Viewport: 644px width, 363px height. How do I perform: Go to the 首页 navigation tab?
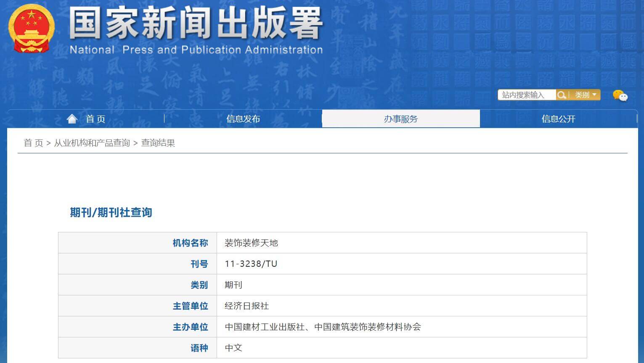pos(95,119)
